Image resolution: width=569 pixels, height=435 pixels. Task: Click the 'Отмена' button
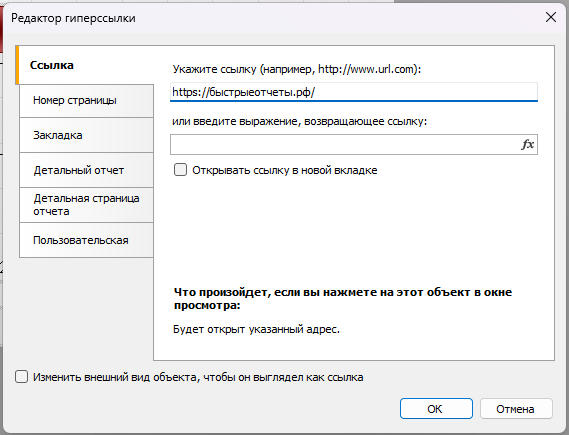516,409
